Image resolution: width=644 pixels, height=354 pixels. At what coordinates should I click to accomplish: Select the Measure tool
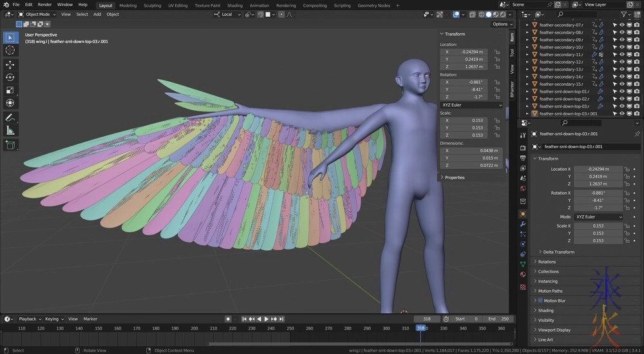coord(10,130)
